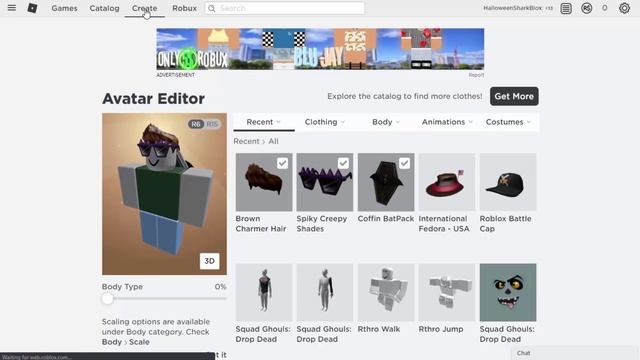Select the Spiky Creepy Shades item
The height and width of the screenshot is (360, 640).
[x=325, y=182]
